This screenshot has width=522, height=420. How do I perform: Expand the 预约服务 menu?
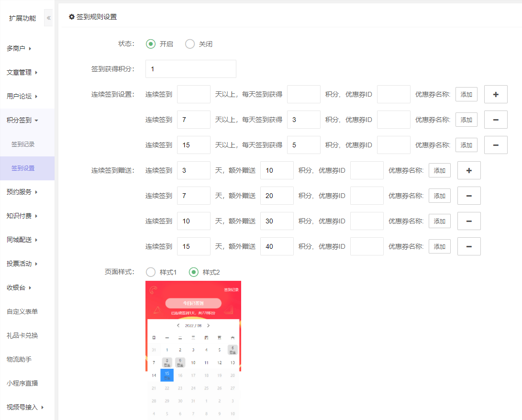coord(22,192)
